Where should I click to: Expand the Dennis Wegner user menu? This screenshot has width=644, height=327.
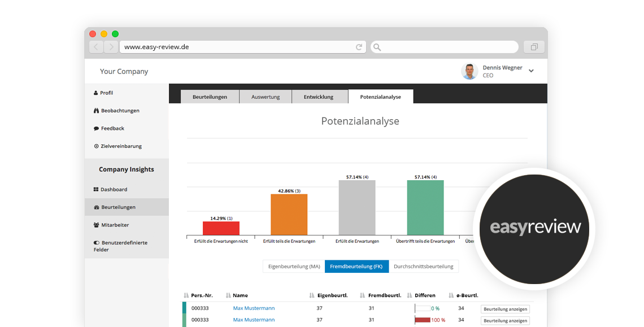click(531, 71)
